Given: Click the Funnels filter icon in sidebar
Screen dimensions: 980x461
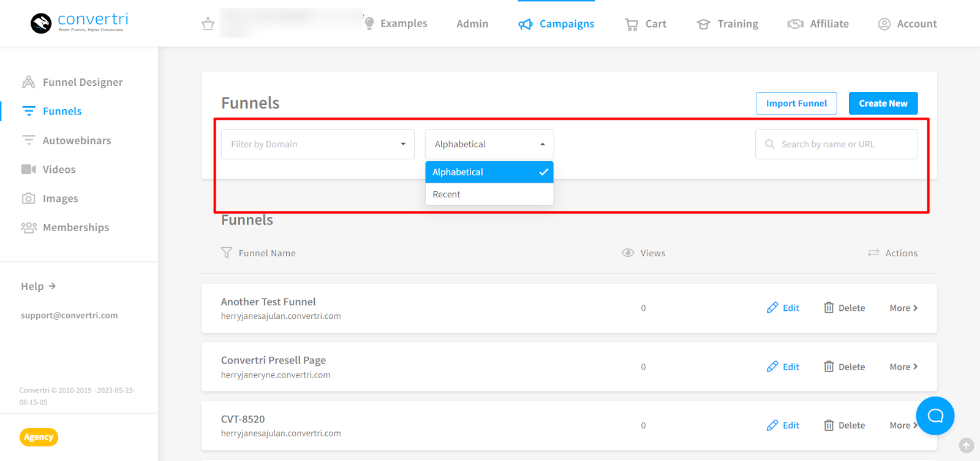Looking at the screenshot, I should [29, 111].
